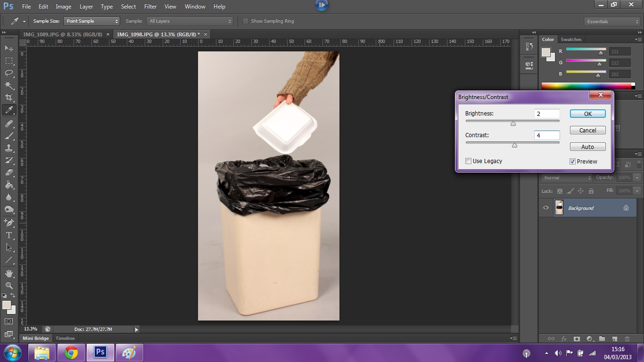The width and height of the screenshot is (644, 362).
Task: Click the create new layer icon
Action: (614, 338)
